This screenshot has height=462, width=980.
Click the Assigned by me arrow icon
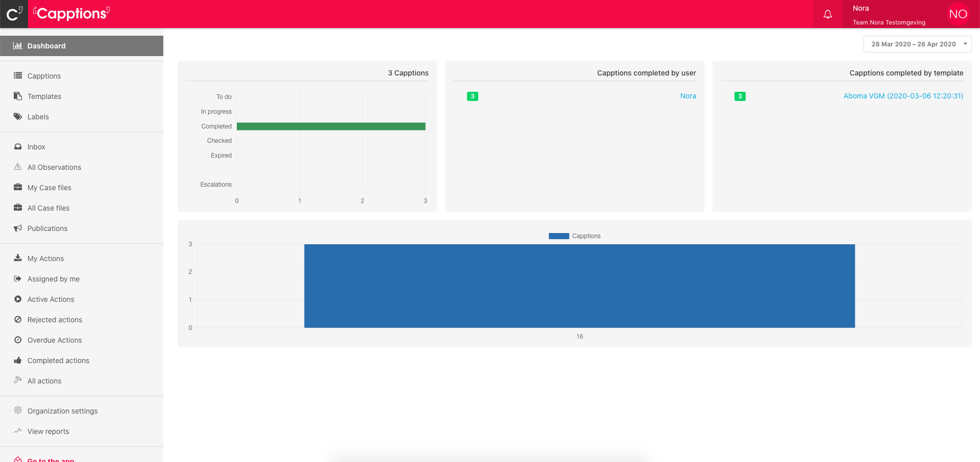click(18, 278)
